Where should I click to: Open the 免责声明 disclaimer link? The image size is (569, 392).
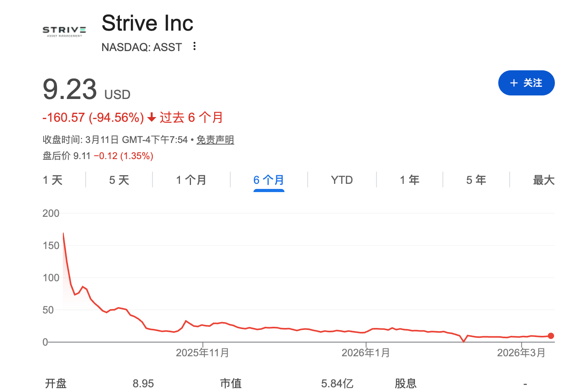pyautogui.click(x=215, y=139)
